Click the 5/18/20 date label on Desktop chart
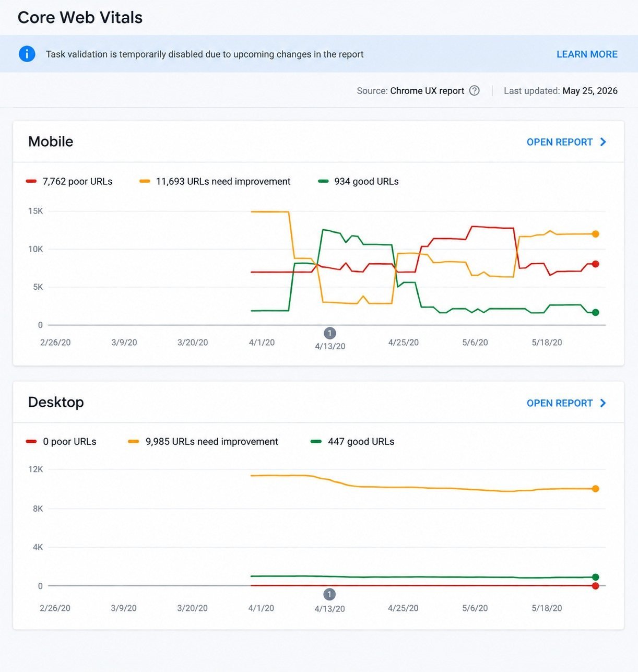 (x=547, y=608)
